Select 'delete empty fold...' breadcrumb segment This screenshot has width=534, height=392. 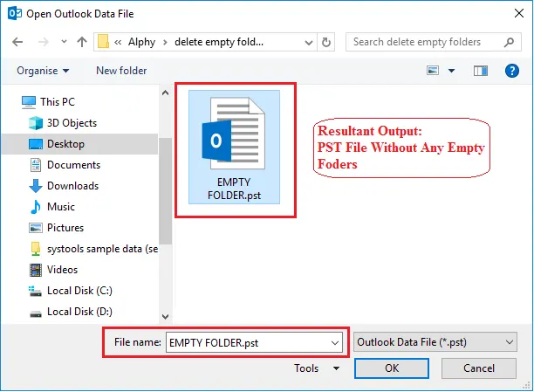(219, 42)
